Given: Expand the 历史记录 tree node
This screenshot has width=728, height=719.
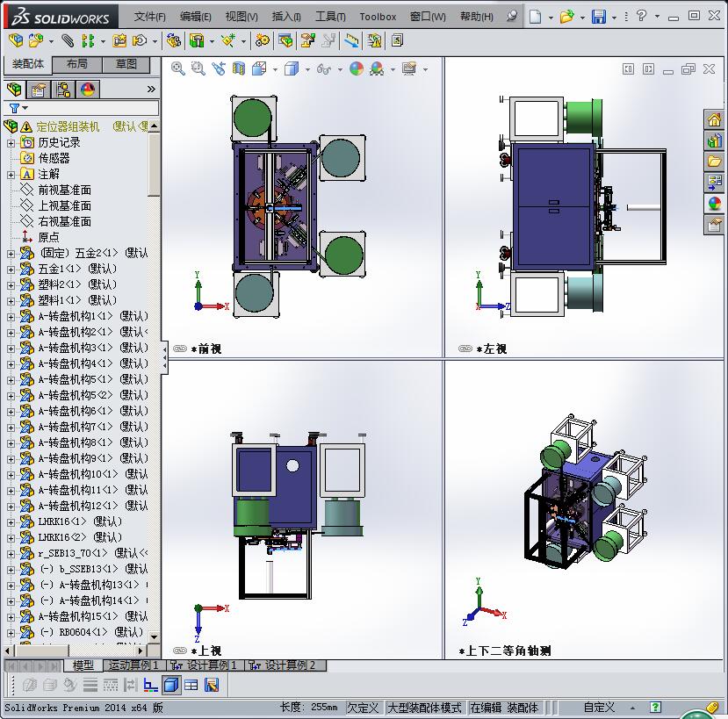Looking at the screenshot, I should (x=11, y=143).
